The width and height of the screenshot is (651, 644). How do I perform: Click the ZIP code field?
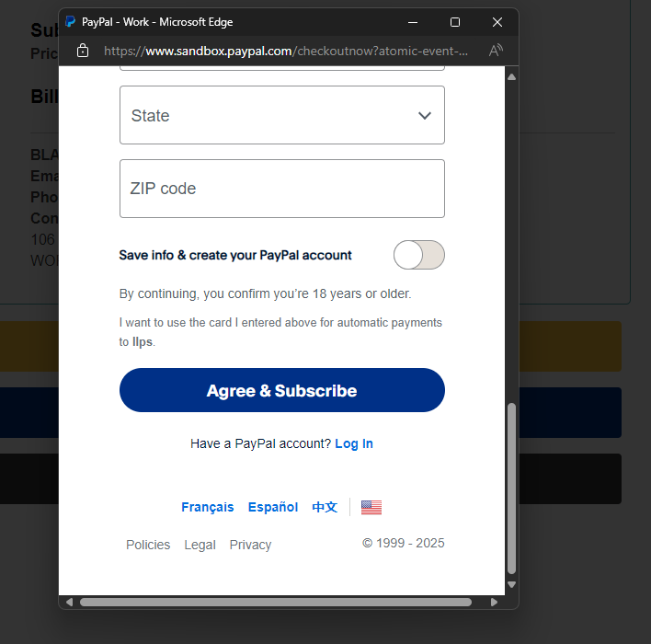pos(281,189)
